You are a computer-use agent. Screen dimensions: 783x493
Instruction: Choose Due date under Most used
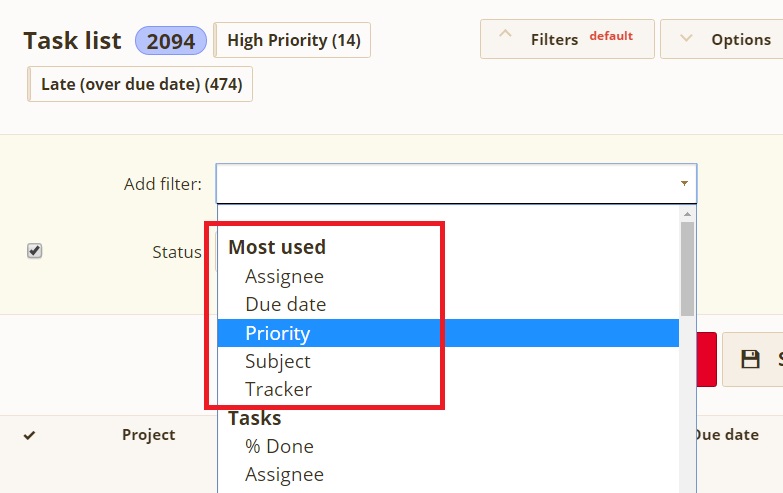[286, 304]
